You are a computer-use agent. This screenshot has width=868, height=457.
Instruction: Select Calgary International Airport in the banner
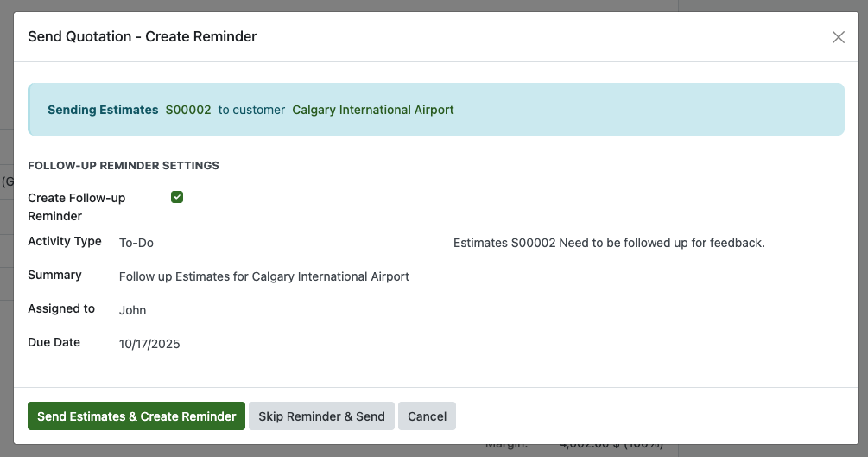tap(373, 110)
